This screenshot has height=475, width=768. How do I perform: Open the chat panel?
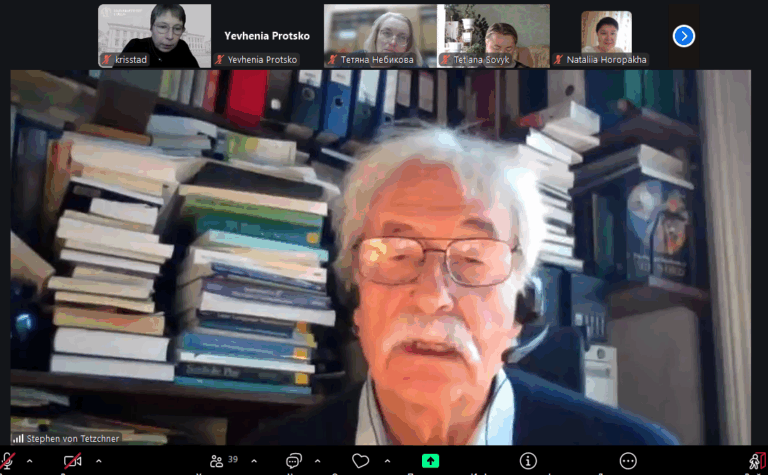(294, 461)
